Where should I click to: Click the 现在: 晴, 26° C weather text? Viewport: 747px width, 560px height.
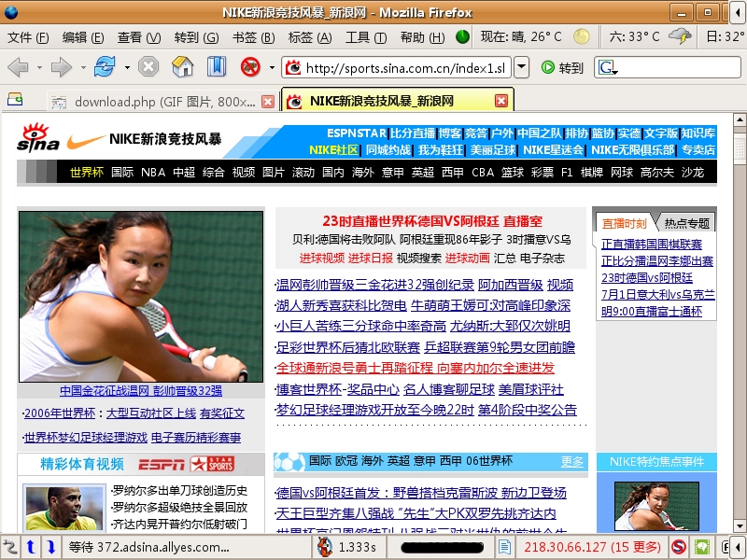521,36
